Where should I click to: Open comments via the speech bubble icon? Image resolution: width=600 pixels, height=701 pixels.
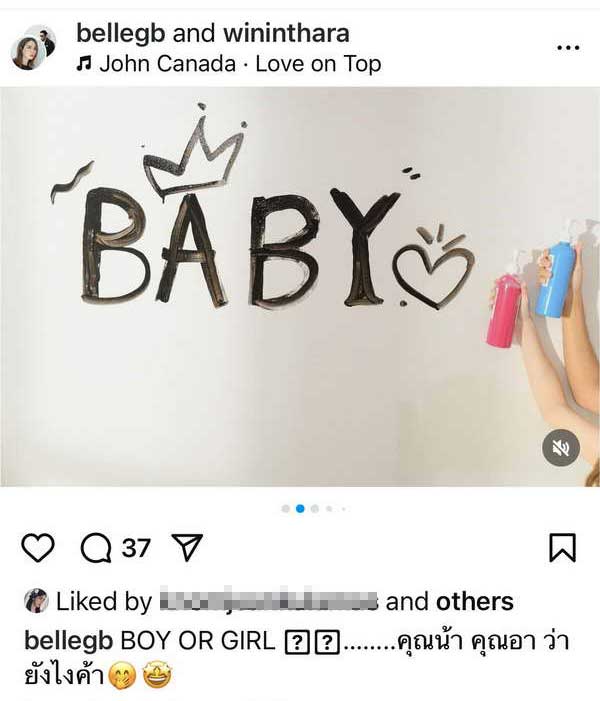(96, 548)
